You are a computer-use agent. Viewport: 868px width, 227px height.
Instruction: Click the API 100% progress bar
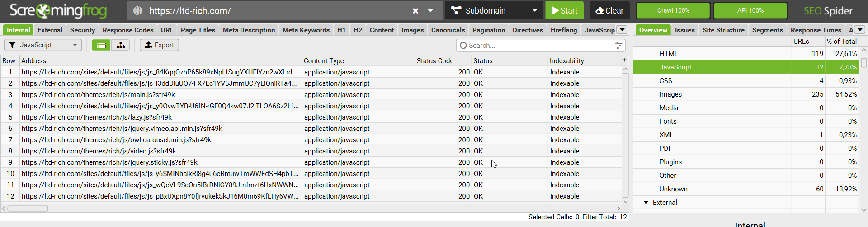(x=750, y=10)
